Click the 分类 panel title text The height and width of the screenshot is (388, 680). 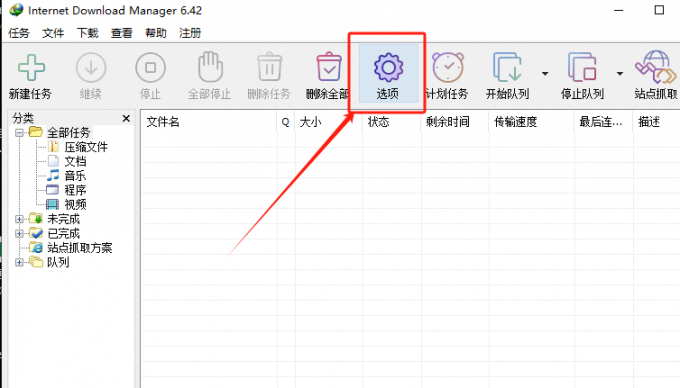[23, 118]
